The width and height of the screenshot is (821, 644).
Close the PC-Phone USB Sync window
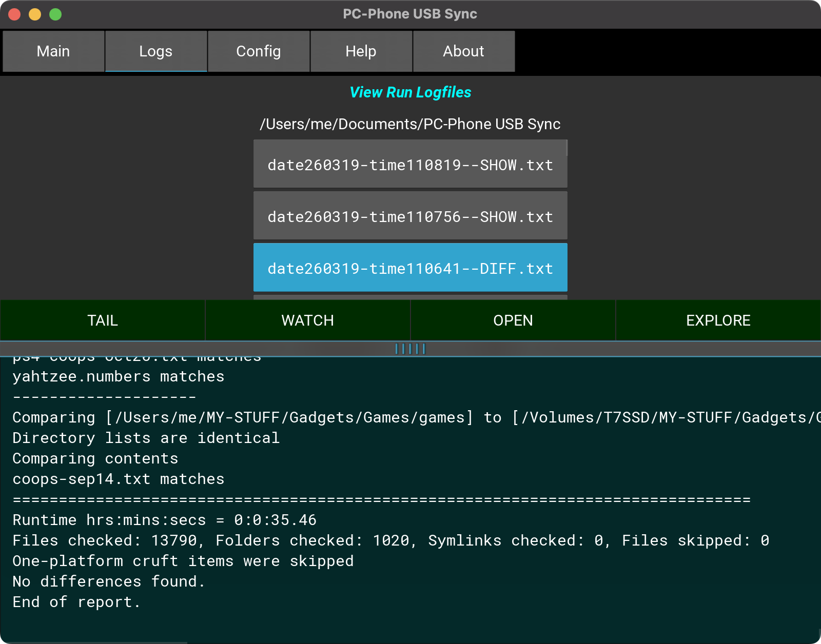pos(14,14)
